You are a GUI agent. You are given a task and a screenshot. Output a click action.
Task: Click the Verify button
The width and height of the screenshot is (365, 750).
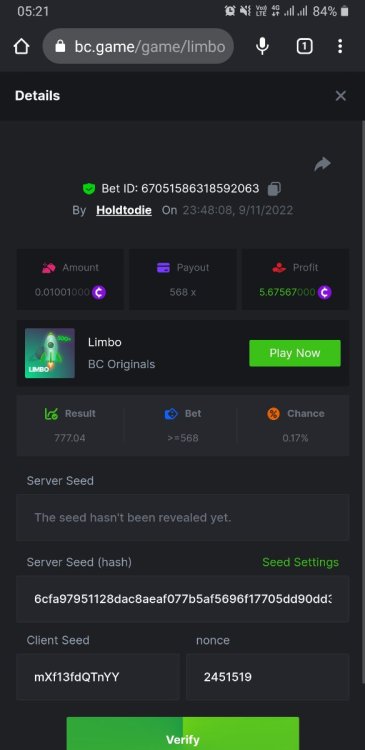pyautogui.click(x=183, y=733)
